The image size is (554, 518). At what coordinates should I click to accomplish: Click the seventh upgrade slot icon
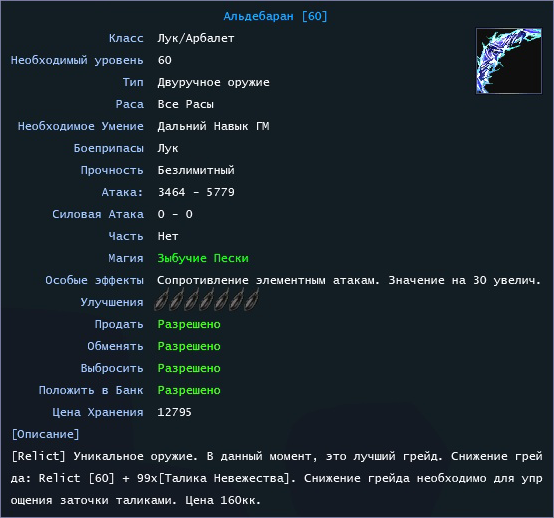(251, 299)
